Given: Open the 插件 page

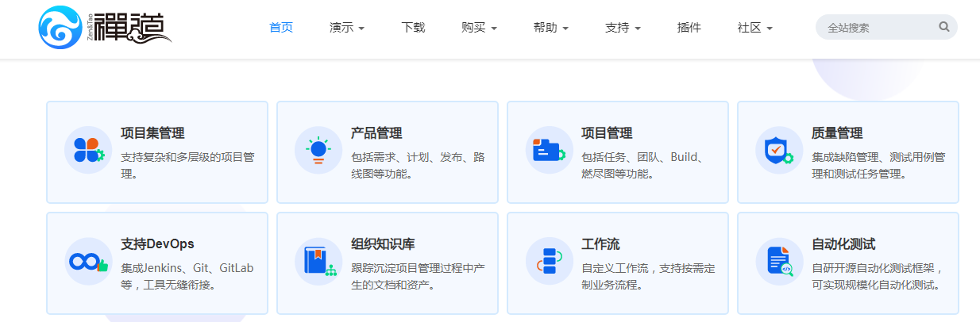Looking at the screenshot, I should tap(689, 27).
